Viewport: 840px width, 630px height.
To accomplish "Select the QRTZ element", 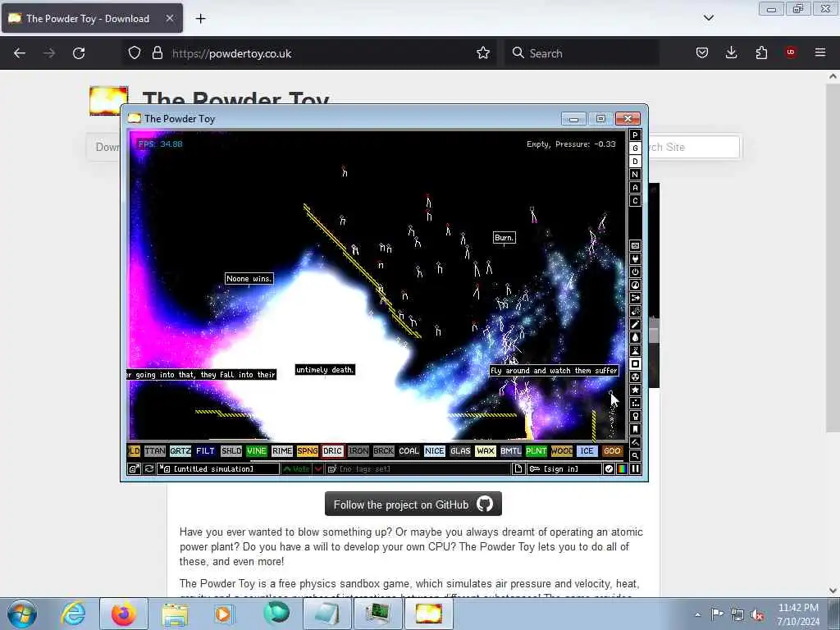I will tap(180, 451).
